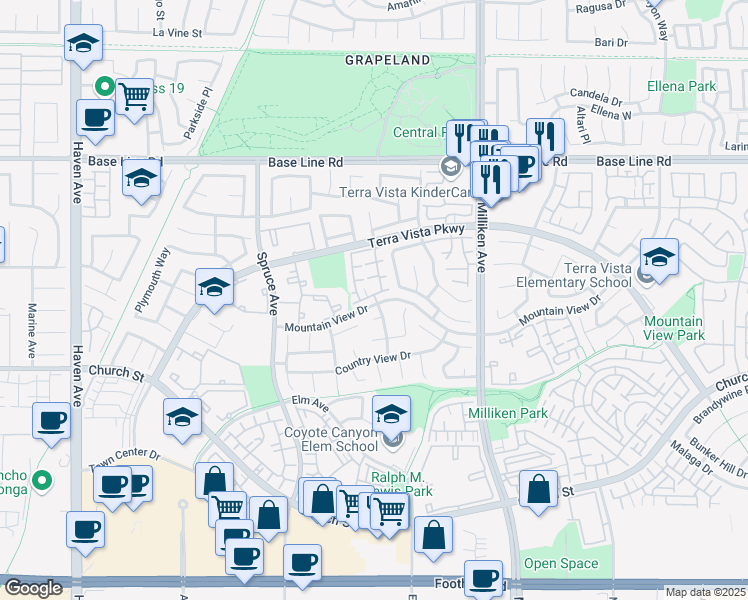Click the green pin marker beside the '19' label near Haven Ave
748x600 pixels.
point(104,87)
